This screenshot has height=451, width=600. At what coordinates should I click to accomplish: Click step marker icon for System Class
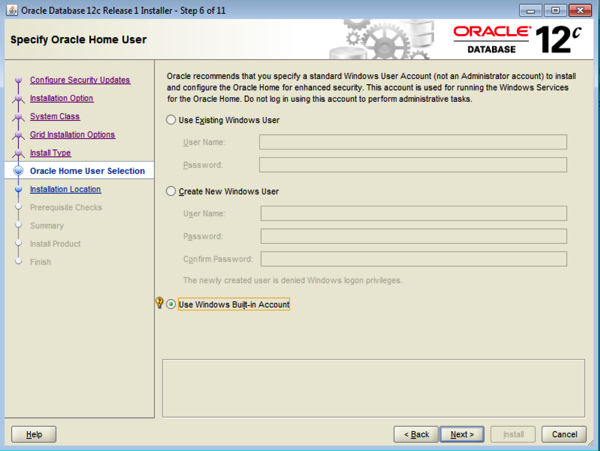[x=18, y=116]
